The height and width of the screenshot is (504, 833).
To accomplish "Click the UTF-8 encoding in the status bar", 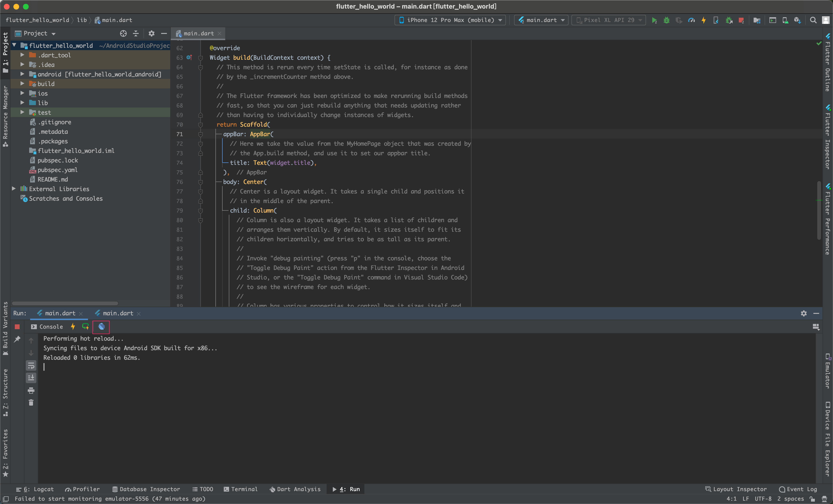I will 763,499.
